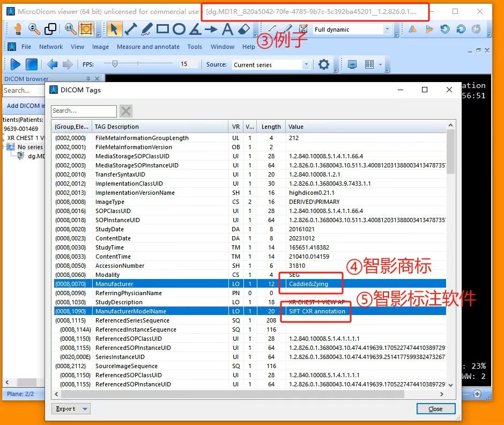Select the arrow annotation tool
Image resolution: width=504 pixels, height=425 pixels.
[211, 30]
